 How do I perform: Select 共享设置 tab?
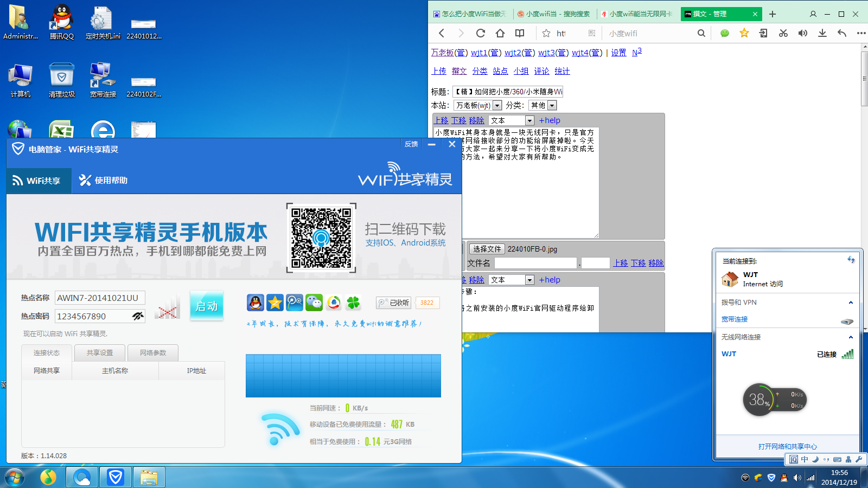(x=100, y=353)
